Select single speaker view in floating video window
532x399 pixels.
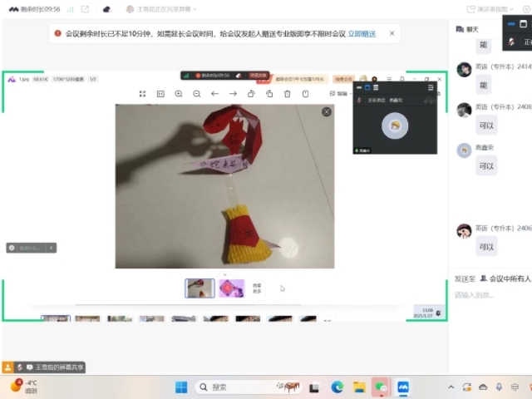[x=367, y=87]
